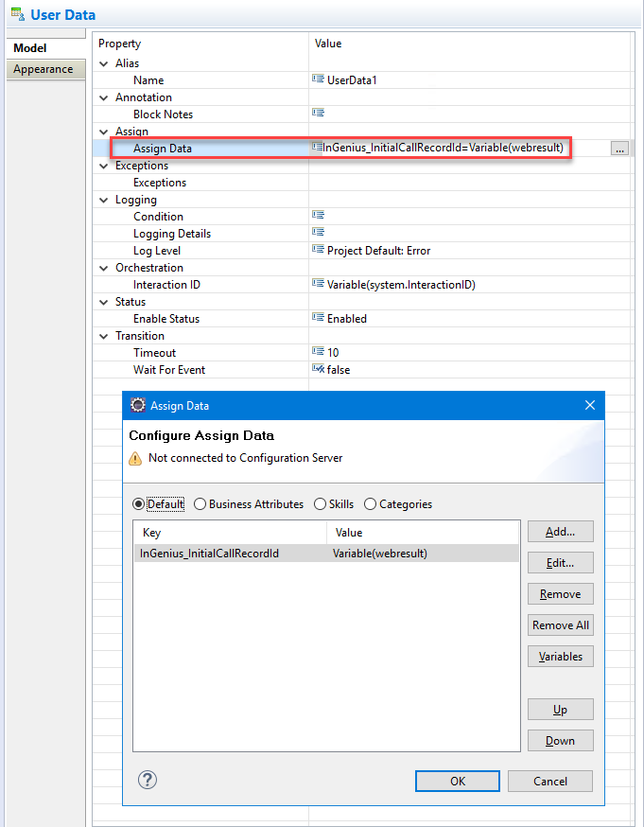The width and height of the screenshot is (644, 827).
Task: Collapse the Transition property group
Action: (105, 336)
